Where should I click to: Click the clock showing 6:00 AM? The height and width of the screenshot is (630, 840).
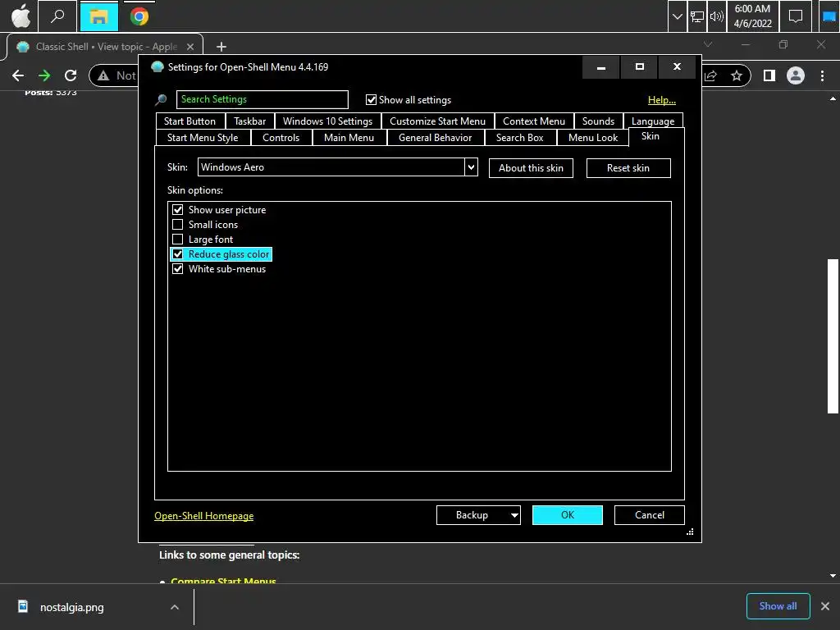(x=753, y=16)
